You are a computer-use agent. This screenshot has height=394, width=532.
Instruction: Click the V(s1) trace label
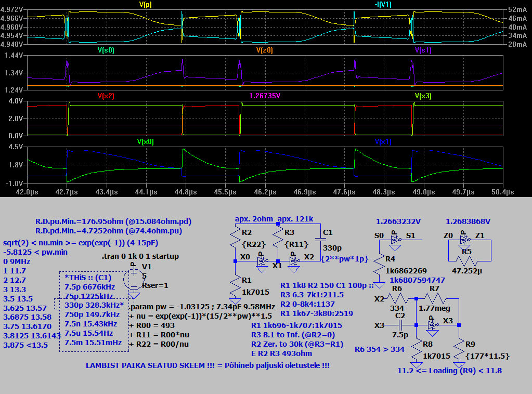point(423,50)
